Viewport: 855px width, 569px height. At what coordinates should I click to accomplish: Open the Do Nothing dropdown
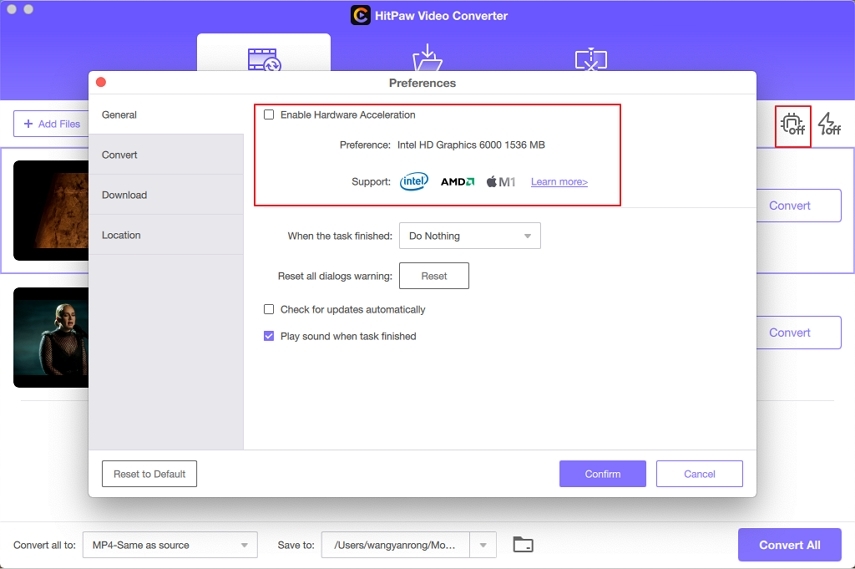click(469, 236)
